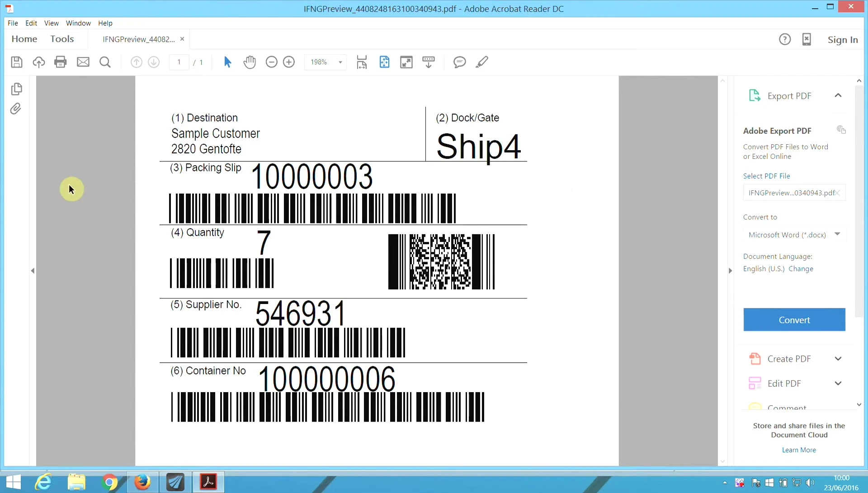Go to previous page arrow

[136, 62]
